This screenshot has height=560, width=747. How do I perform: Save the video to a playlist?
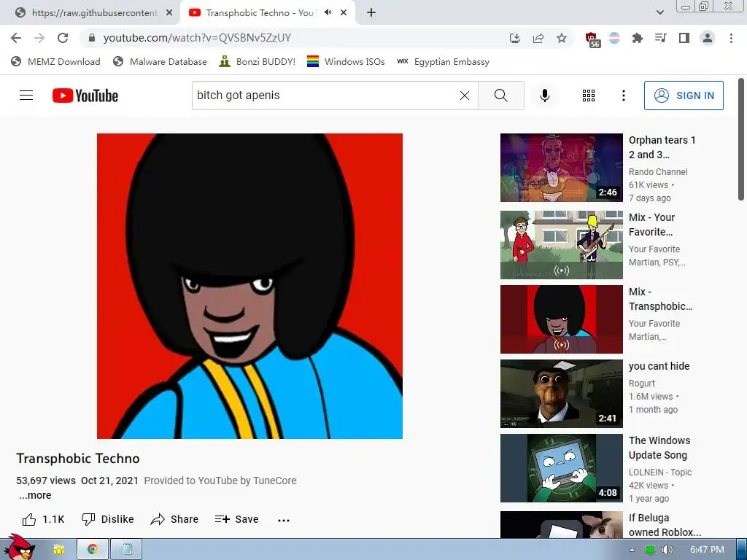pos(236,519)
